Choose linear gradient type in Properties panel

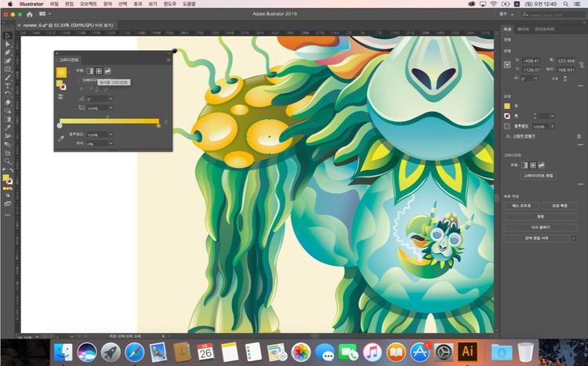(x=524, y=165)
